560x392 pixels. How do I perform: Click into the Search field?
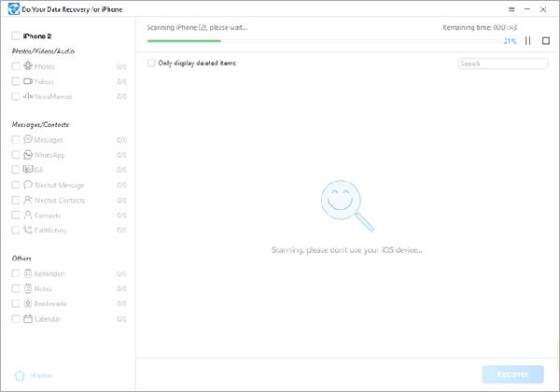click(x=503, y=63)
